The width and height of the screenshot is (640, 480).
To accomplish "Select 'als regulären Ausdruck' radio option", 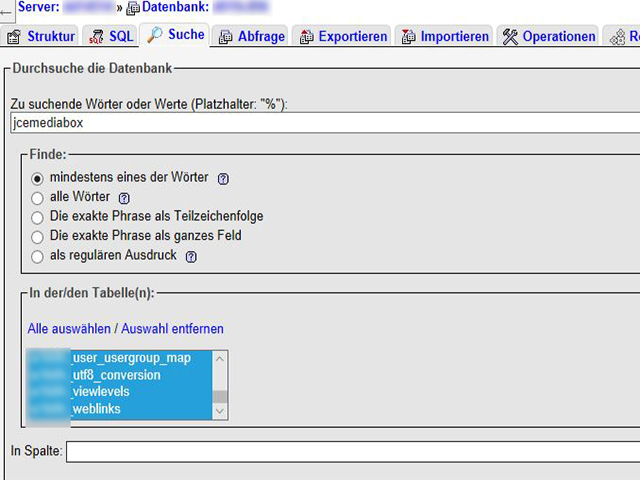I will point(37,256).
